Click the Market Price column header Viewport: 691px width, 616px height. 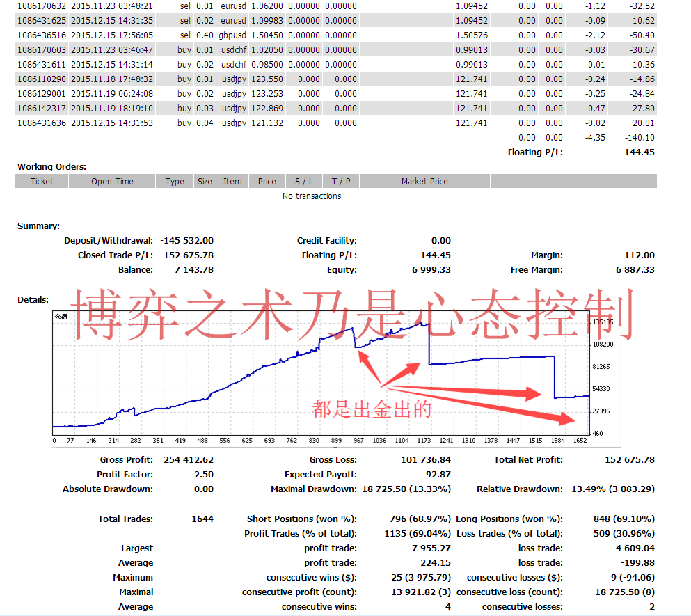point(424,182)
